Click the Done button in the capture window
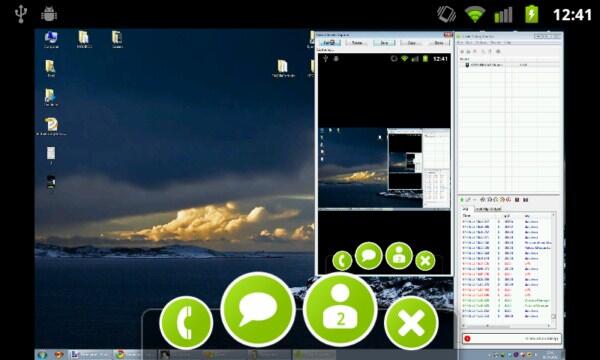The image size is (600, 360). tap(439, 43)
